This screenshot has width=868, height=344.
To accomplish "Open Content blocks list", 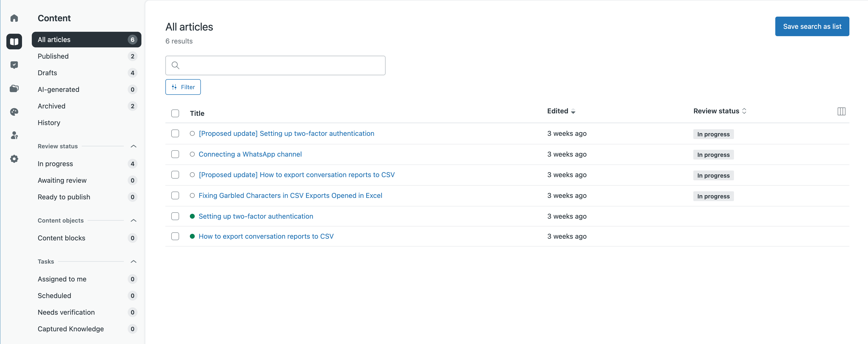I will 86,238.
